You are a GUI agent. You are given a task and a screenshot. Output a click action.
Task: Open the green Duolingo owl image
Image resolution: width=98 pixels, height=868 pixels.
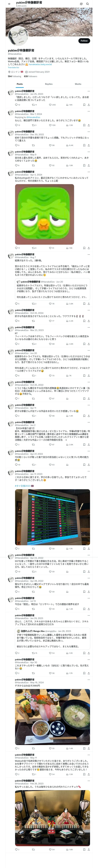click(x=44, y=214)
